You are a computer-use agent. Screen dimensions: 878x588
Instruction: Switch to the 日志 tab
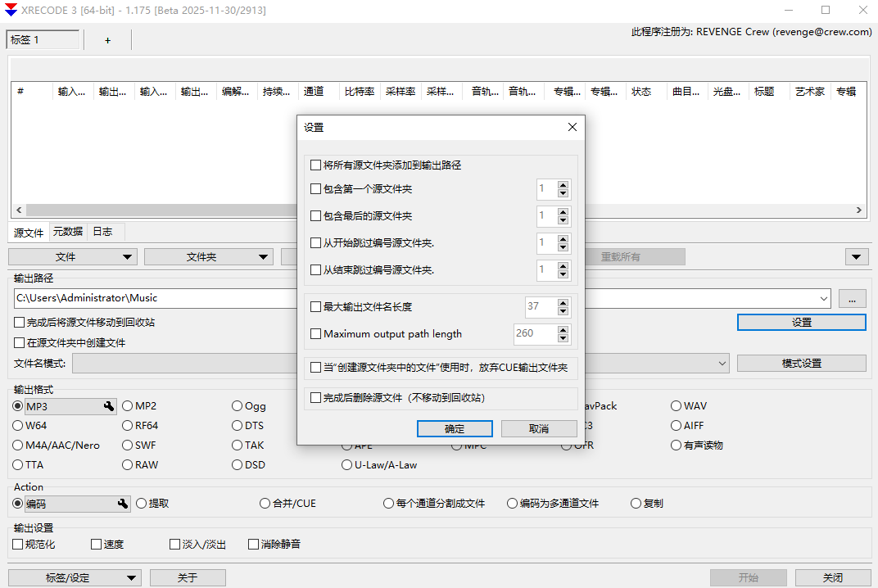coord(103,232)
